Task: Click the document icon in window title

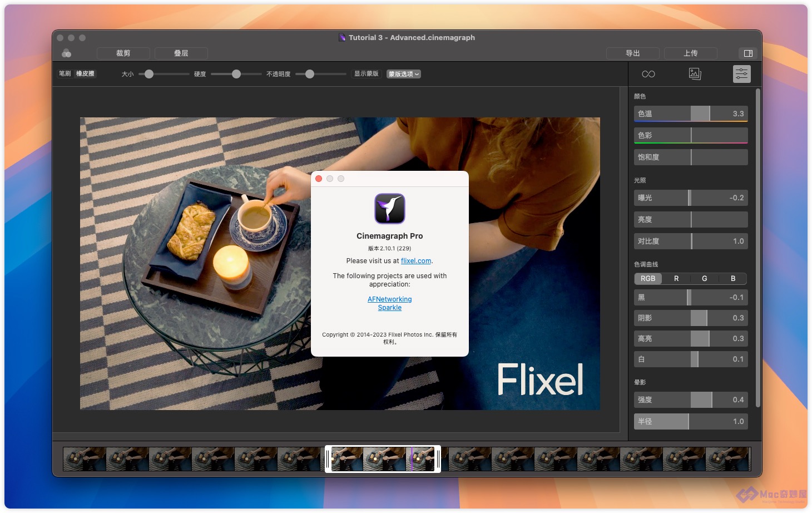Action: [x=342, y=38]
